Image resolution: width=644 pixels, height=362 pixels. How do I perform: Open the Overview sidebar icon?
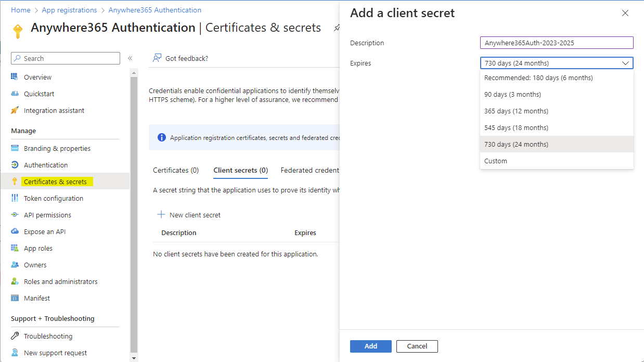[x=15, y=77]
